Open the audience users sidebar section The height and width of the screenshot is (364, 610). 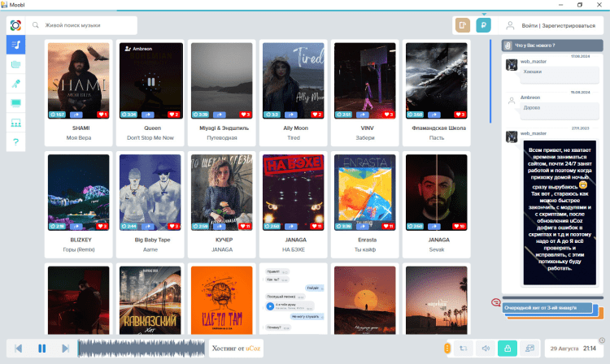(15, 123)
